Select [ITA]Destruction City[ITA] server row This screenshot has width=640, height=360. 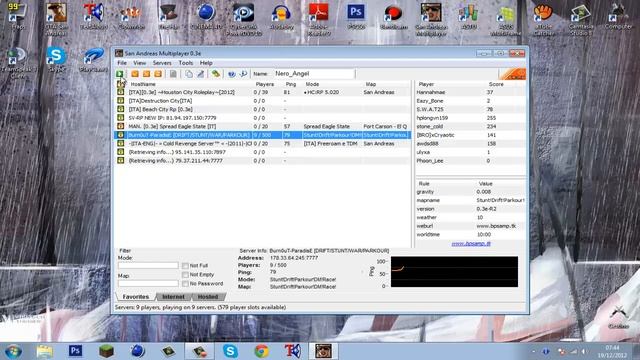(263, 101)
